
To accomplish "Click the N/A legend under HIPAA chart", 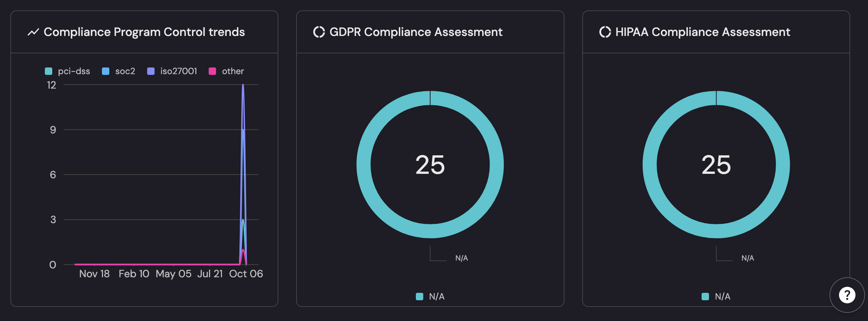I will (x=716, y=297).
